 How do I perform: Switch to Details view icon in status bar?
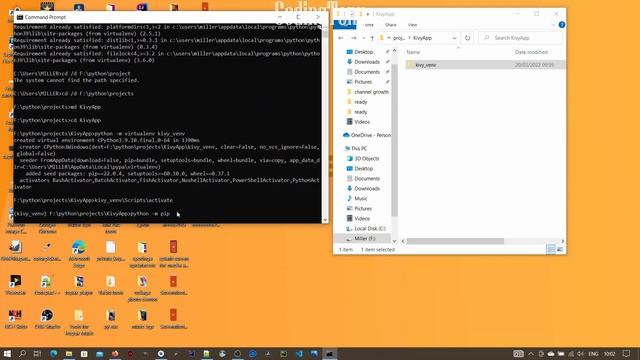(551, 249)
